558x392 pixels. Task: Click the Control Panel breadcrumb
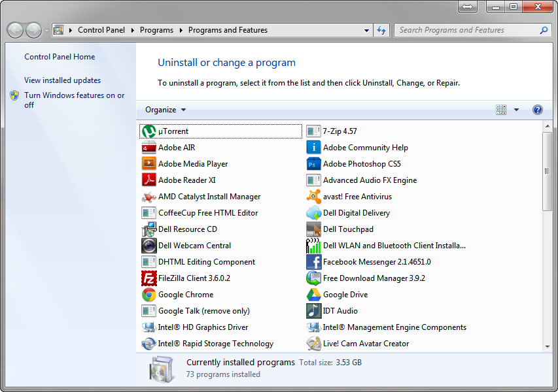101,30
